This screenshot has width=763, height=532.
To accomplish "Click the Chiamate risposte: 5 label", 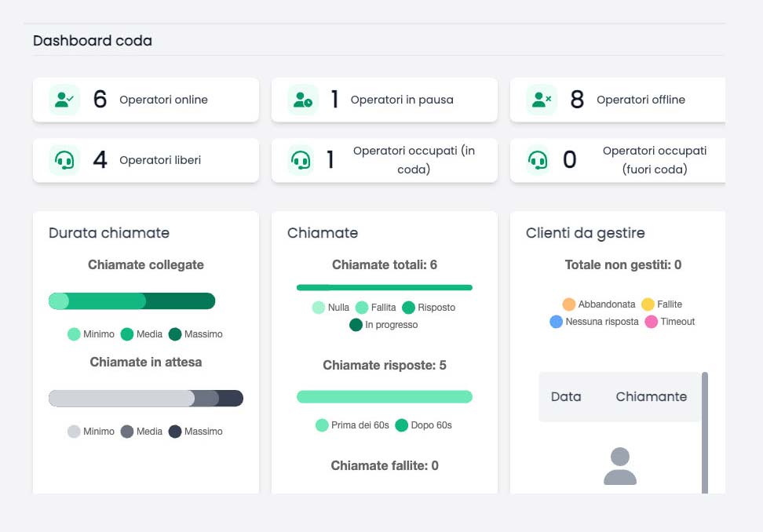I will coord(385,365).
